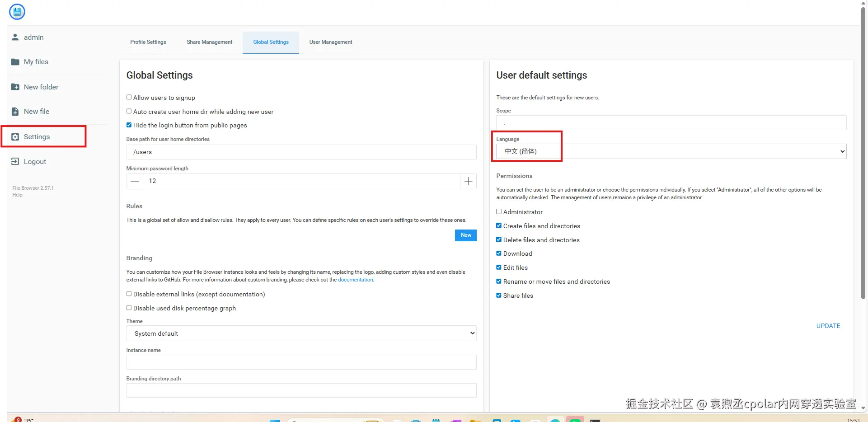Increase minimum password length with plus
The image size is (868, 422).
coord(469,181)
